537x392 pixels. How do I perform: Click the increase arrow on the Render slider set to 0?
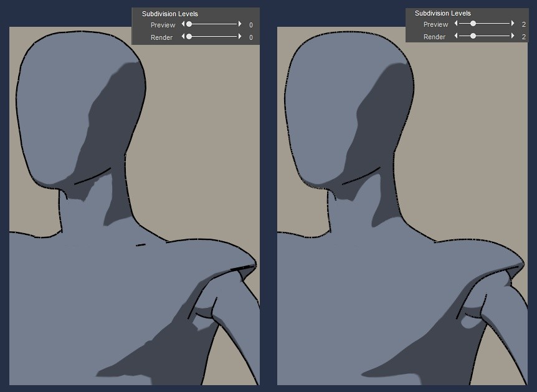click(x=240, y=37)
